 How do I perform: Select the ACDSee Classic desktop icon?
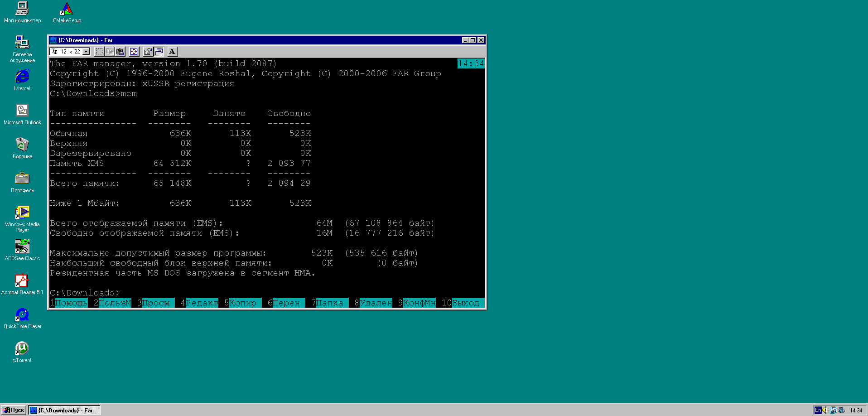tap(22, 247)
